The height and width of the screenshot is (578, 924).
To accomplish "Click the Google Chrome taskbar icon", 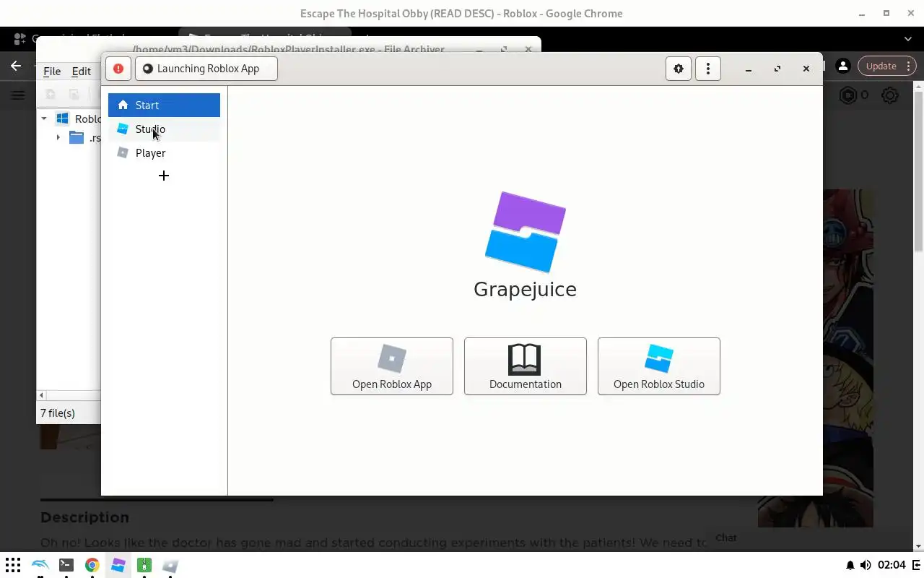I will 92,565.
